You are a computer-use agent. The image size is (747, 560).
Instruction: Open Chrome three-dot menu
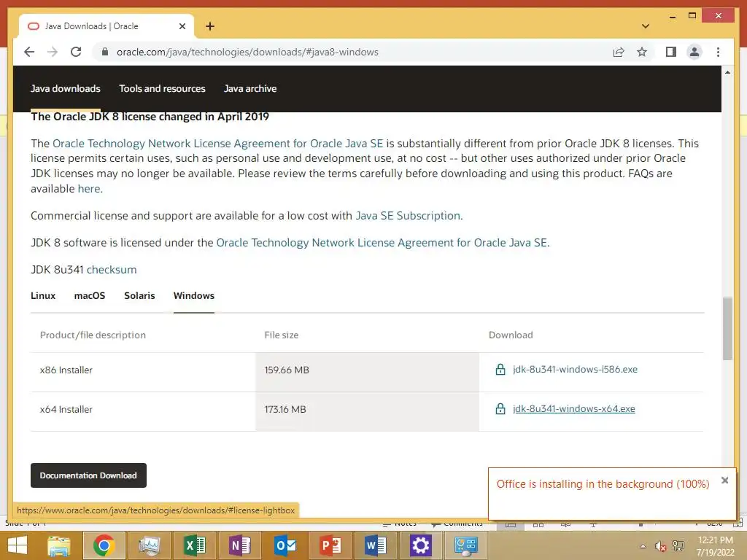click(718, 52)
